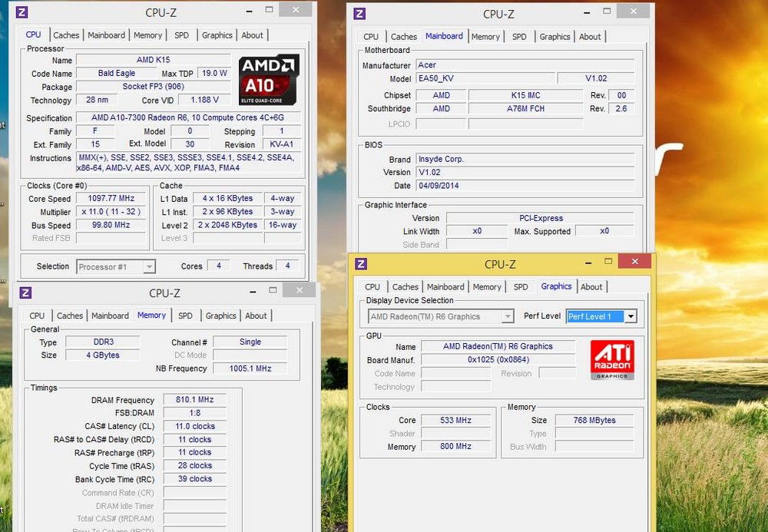The height and width of the screenshot is (532, 768).
Task: Open the Processor #1 selection dropdown
Action: pyautogui.click(x=149, y=267)
